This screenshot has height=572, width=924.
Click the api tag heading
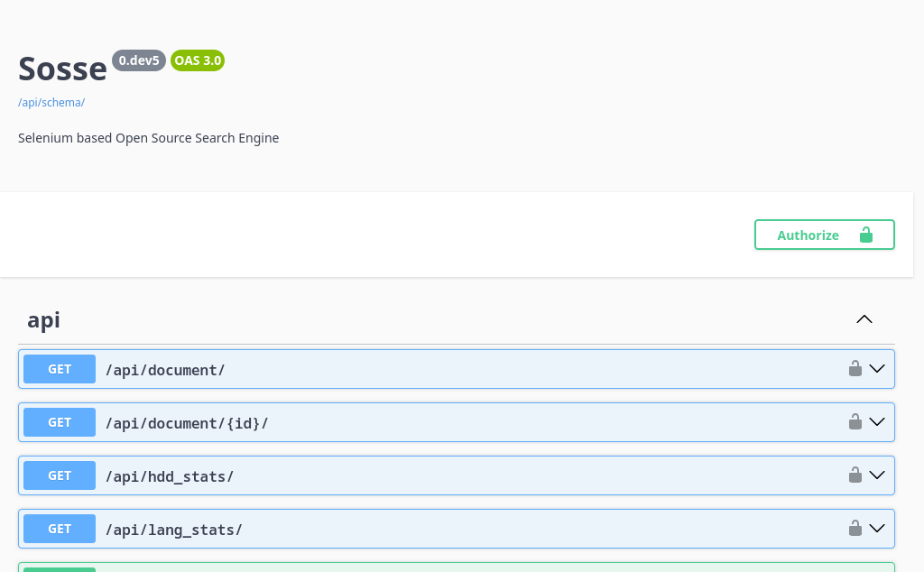click(x=43, y=320)
